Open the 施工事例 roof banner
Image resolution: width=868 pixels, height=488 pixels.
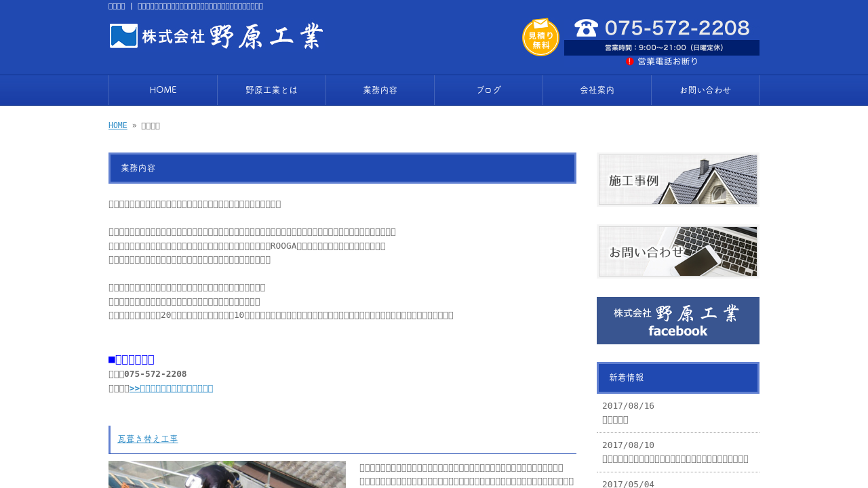[x=677, y=180]
